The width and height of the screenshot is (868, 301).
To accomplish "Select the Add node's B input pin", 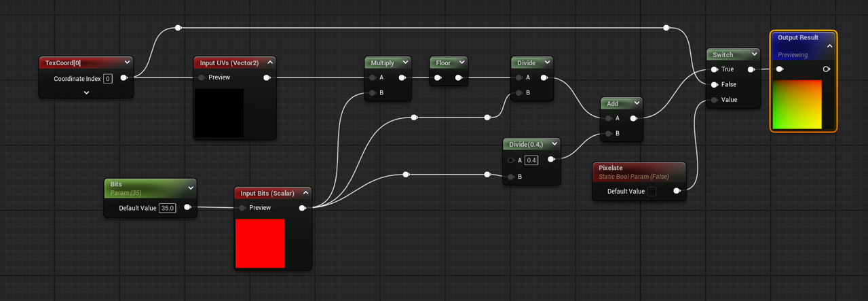I will click(609, 133).
